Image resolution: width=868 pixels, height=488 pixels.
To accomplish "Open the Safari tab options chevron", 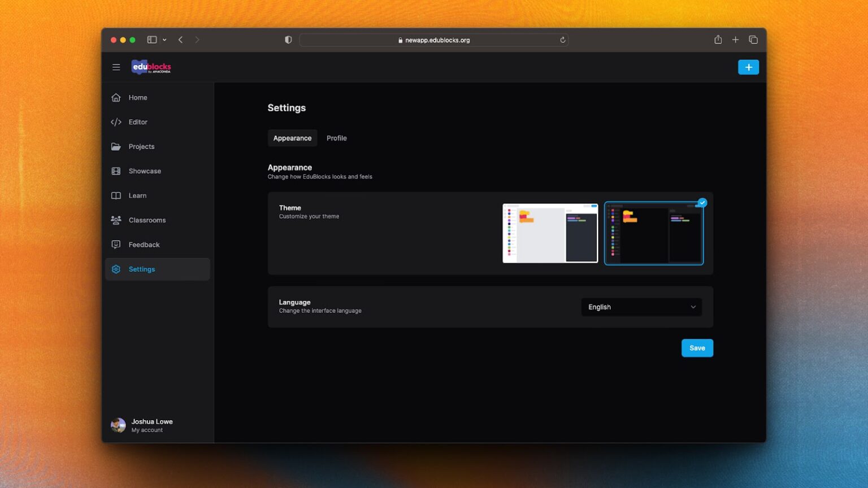I will pos(164,40).
